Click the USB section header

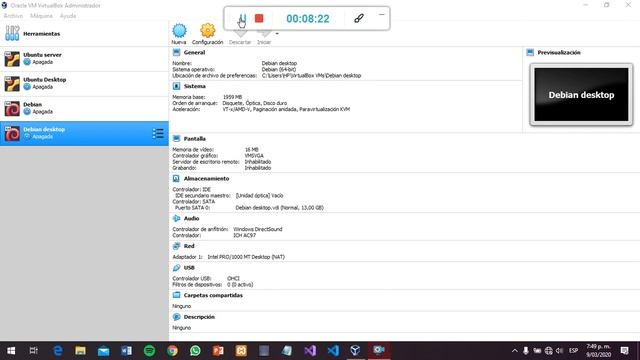pos(189,268)
